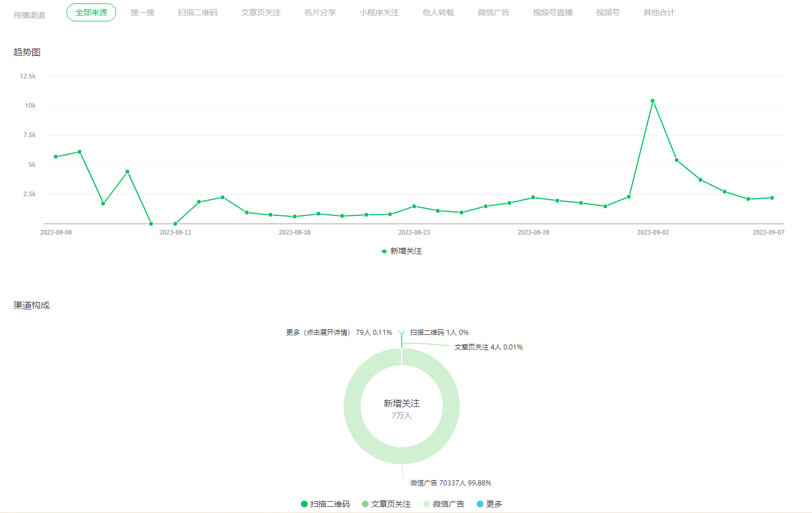812x513 pixels.
Task: Show the 其他合计 channel data
Action: pyautogui.click(x=659, y=12)
